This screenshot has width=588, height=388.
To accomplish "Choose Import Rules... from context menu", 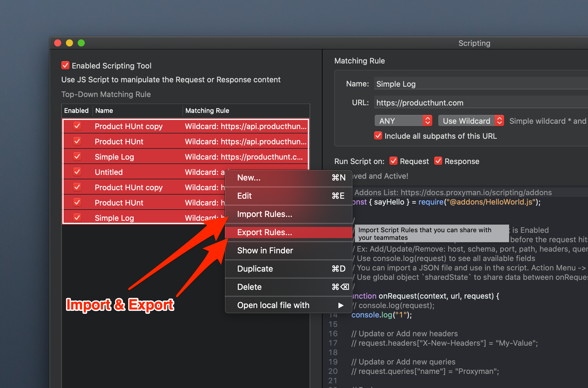I will [x=265, y=214].
